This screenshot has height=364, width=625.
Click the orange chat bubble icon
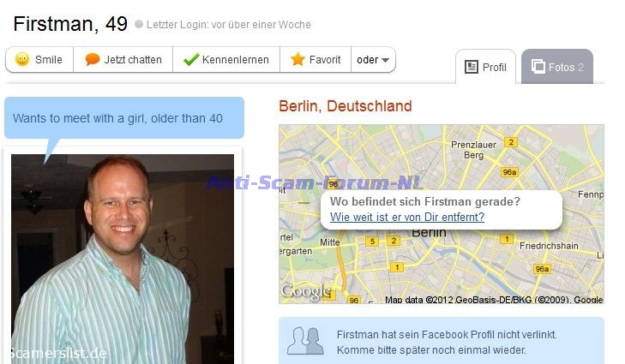(92, 59)
